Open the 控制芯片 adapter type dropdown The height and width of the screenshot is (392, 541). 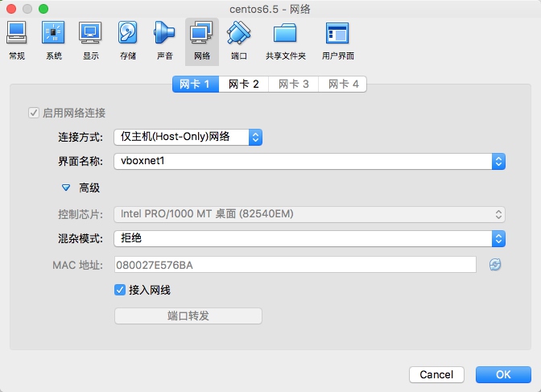point(309,214)
